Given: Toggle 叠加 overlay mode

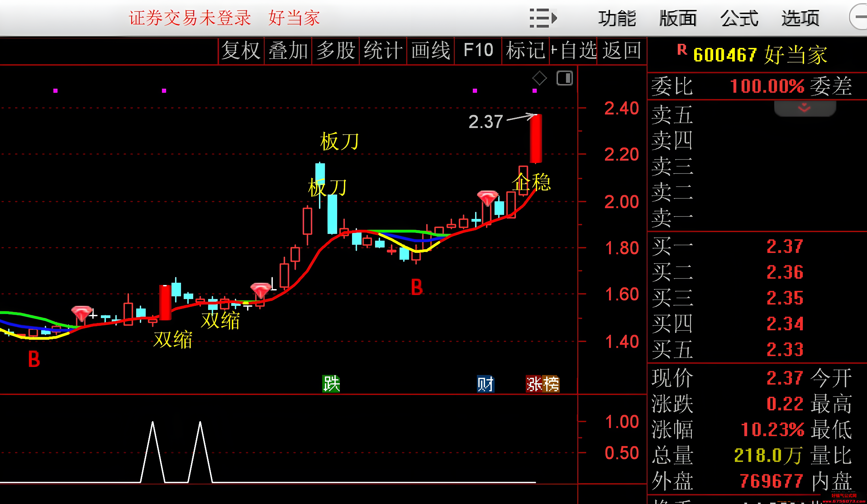Looking at the screenshot, I should (x=288, y=51).
